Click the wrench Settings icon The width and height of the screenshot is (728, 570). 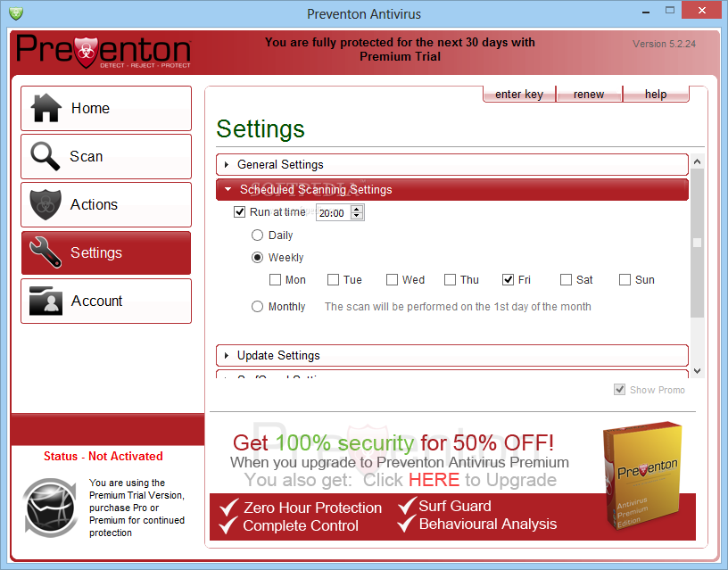[45, 252]
